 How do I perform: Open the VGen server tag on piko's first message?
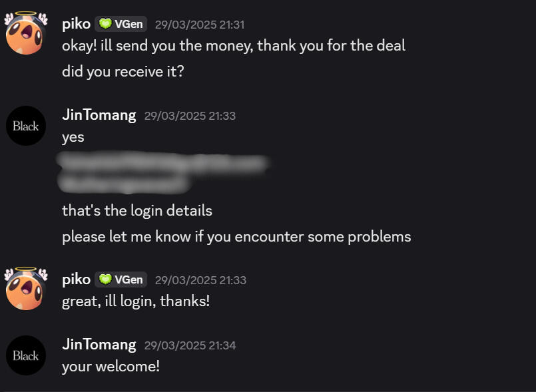121,24
